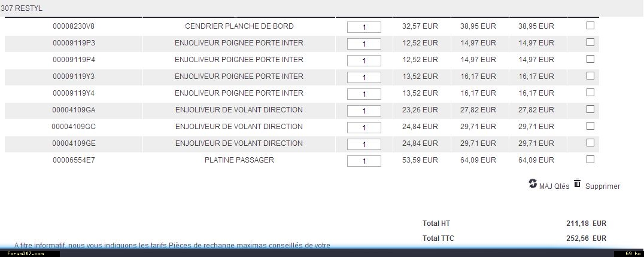Screen dimensions: 644x257
Task: Check the box for part 00004109GE
Action: tap(590, 143)
